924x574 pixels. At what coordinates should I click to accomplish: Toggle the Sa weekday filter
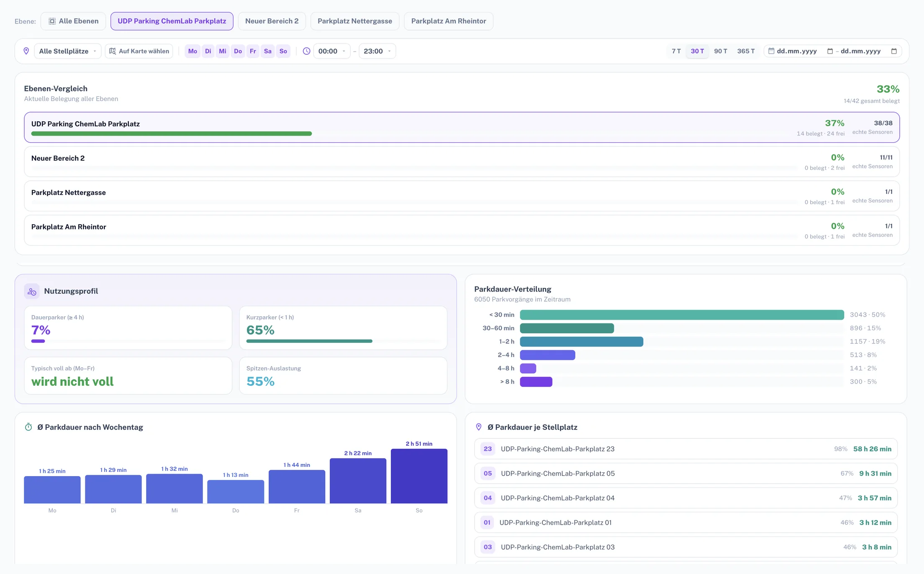[x=268, y=51]
